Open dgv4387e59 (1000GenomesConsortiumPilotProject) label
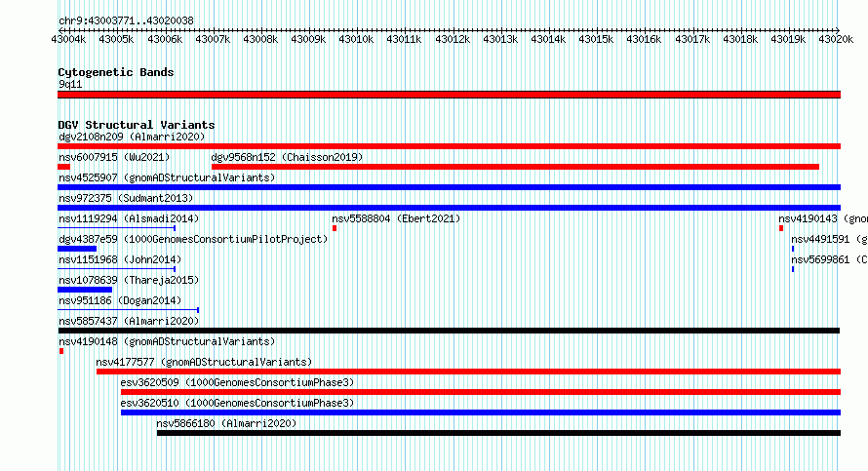Image resolution: width=868 pixels, height=471 pixels. [193, 239]
